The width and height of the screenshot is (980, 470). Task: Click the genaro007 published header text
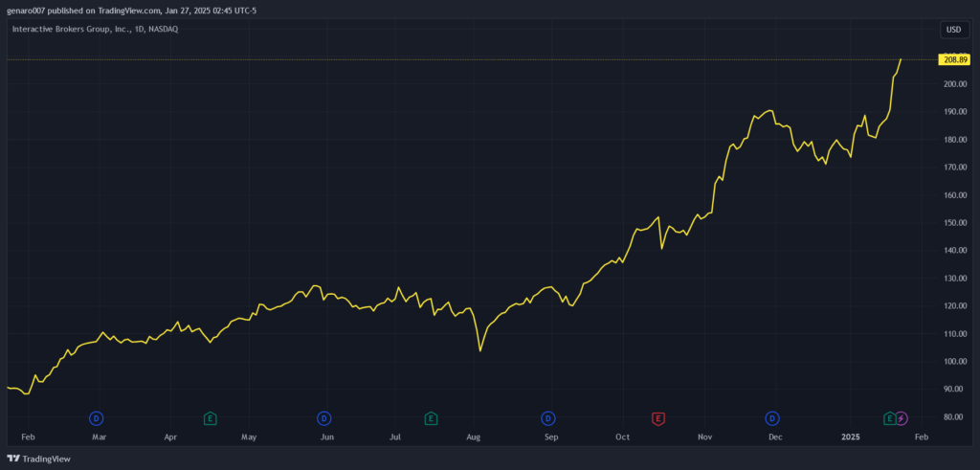click(134, 11)
